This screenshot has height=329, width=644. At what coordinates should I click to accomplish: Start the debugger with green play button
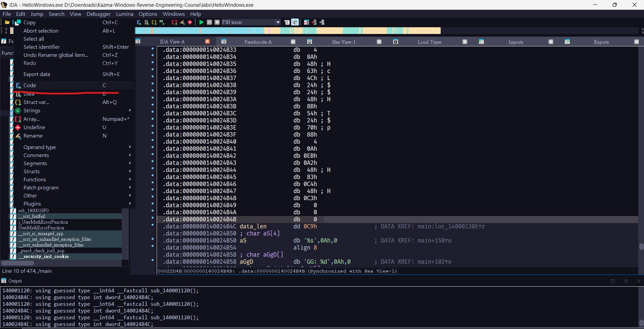pos(201,22)
